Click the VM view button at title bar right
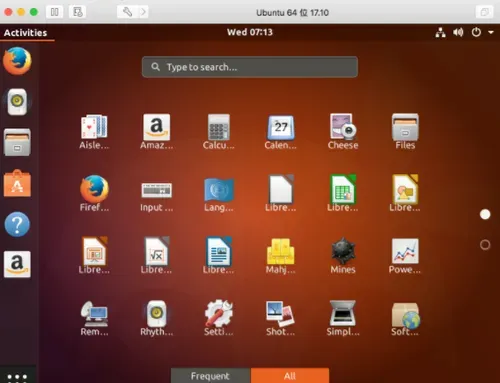This screenshot has width=500, height=383. pyautogui.click(x=484, y=12)
